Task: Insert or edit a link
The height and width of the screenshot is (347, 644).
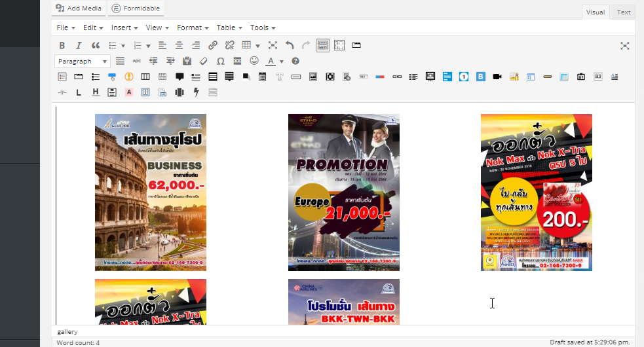Action: (212, 46)
